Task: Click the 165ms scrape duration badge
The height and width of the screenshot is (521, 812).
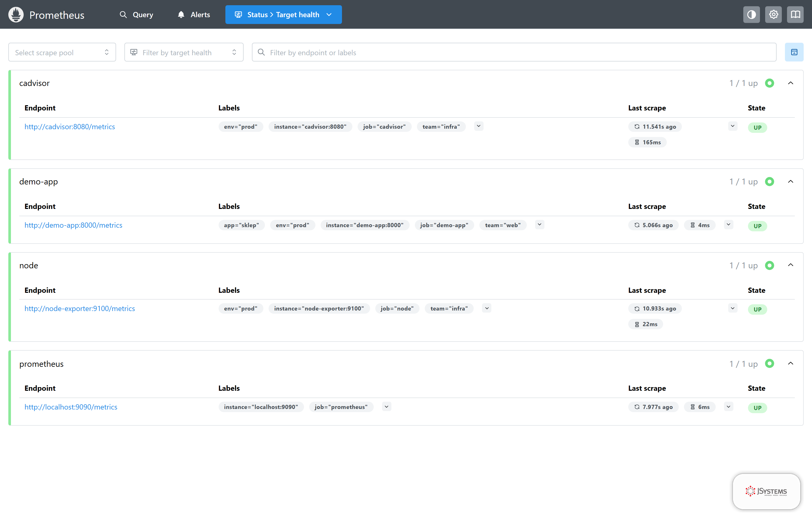Action: [647, 142]
